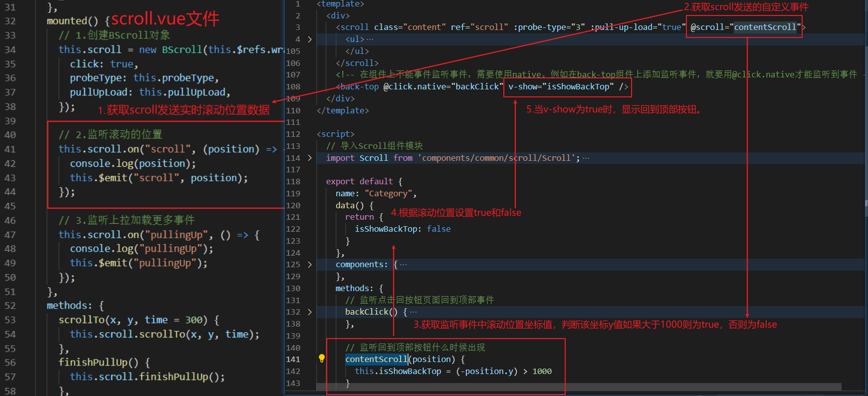Click the closing '</template>' tag
This screenshot has height=396, width=868.
click(x=343, y=110)
